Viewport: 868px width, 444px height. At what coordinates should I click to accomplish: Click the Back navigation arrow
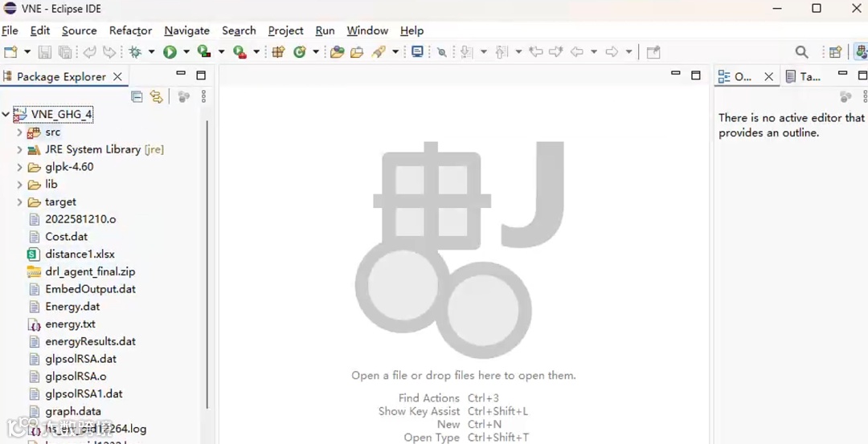pyautogui.click(x=577, y=52)
